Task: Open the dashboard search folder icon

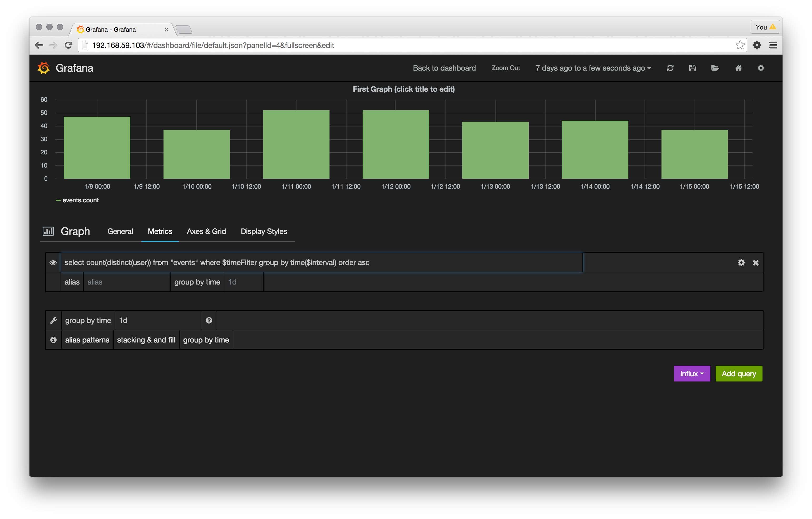Action: (x=715, y=68)
